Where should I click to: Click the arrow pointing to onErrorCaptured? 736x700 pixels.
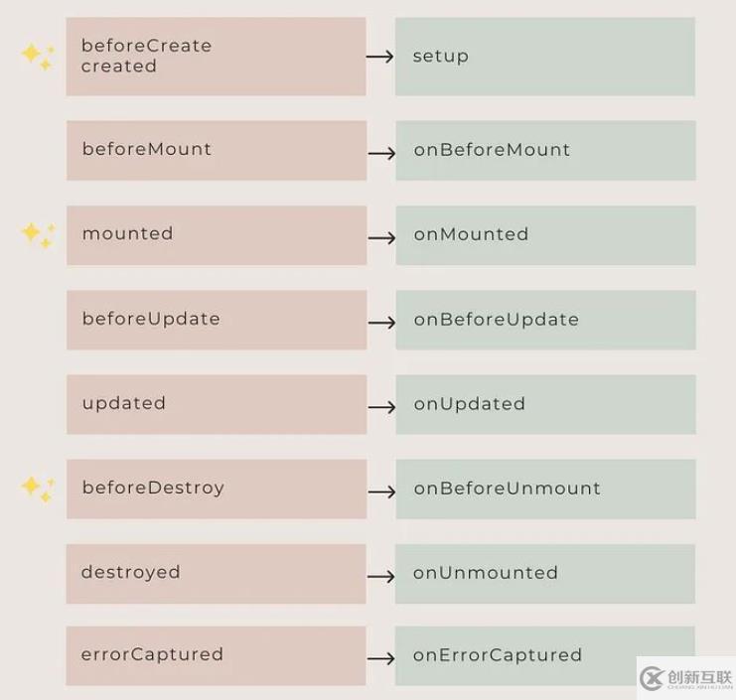[381, 657]
